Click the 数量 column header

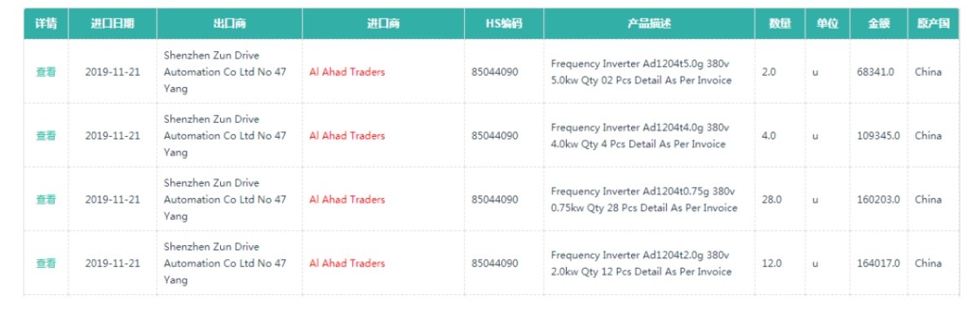(x=779, y=24)
